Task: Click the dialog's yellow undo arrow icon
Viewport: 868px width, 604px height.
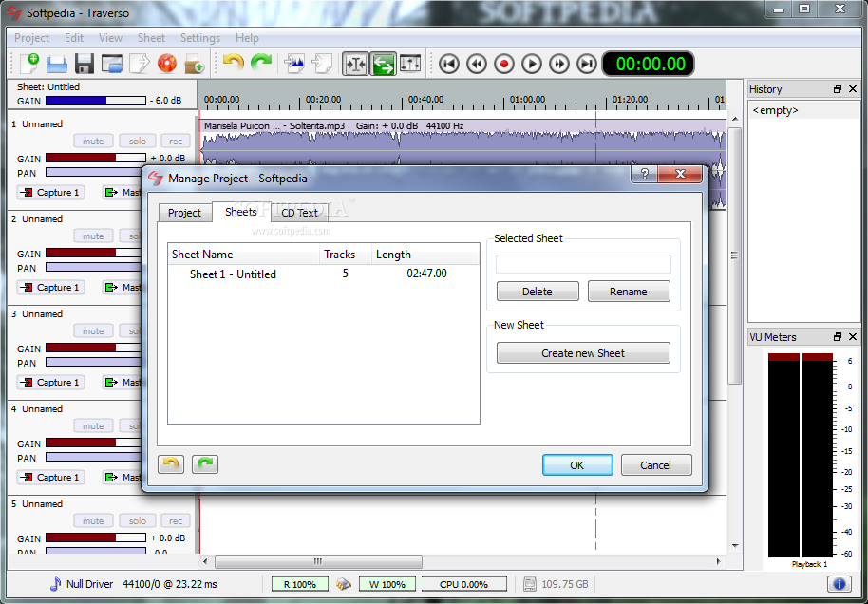Action: (171, 464)
